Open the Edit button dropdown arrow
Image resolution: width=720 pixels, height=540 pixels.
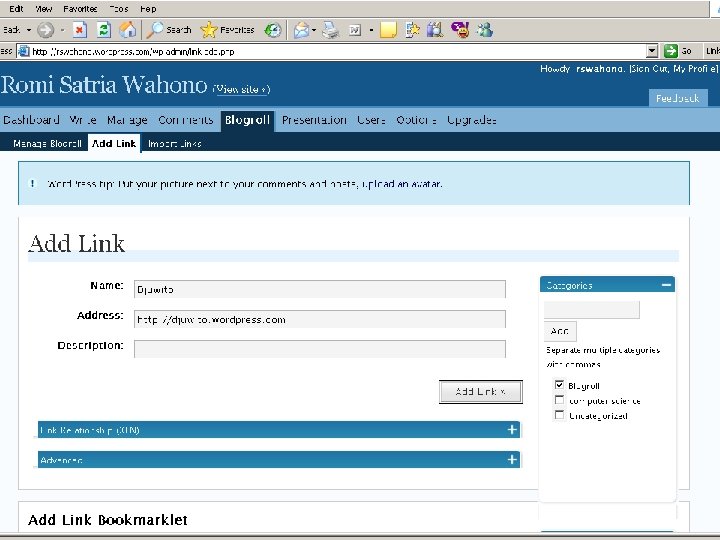[x=371, y=30]
